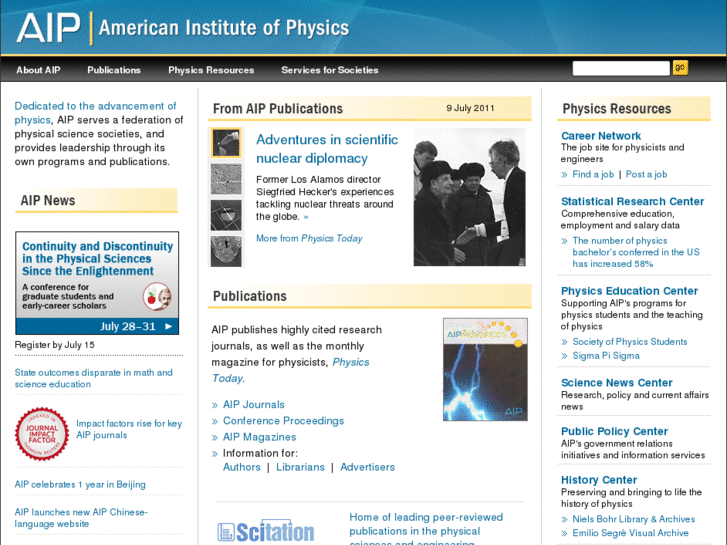Open the AIP Magazines link
The image size is (727, 545).
pyautogui.click(x=259, y=437)
